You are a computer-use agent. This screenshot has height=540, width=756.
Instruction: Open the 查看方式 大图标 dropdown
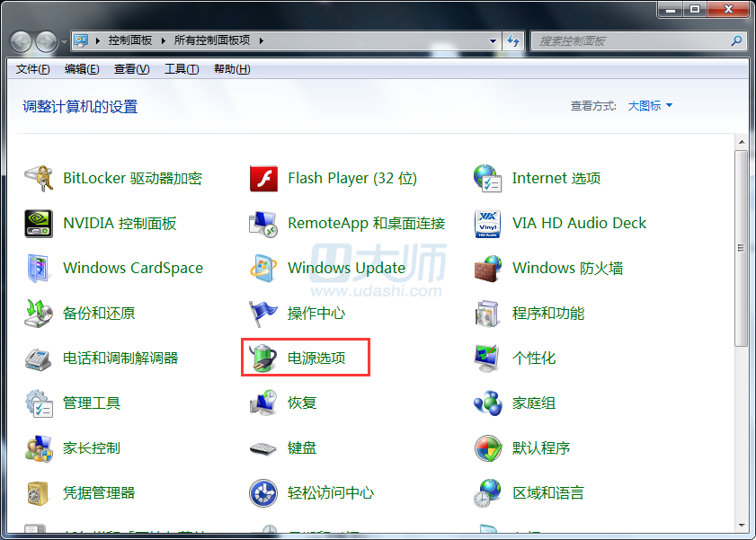[650, 106]
